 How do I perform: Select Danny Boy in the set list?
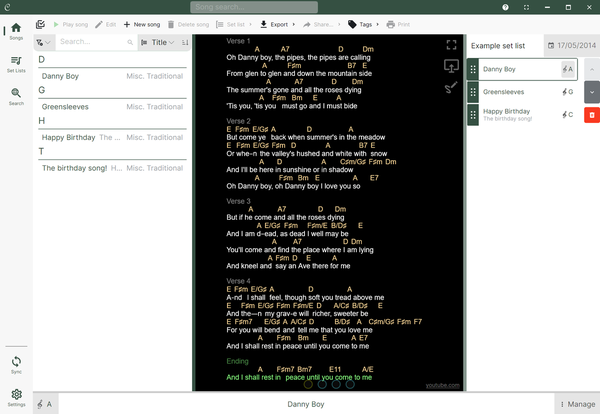[x=520, y=69]
